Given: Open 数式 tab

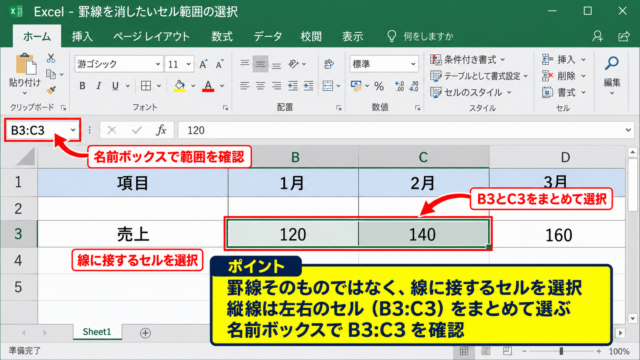Looking at the screenshot, I should click(222, 36).
